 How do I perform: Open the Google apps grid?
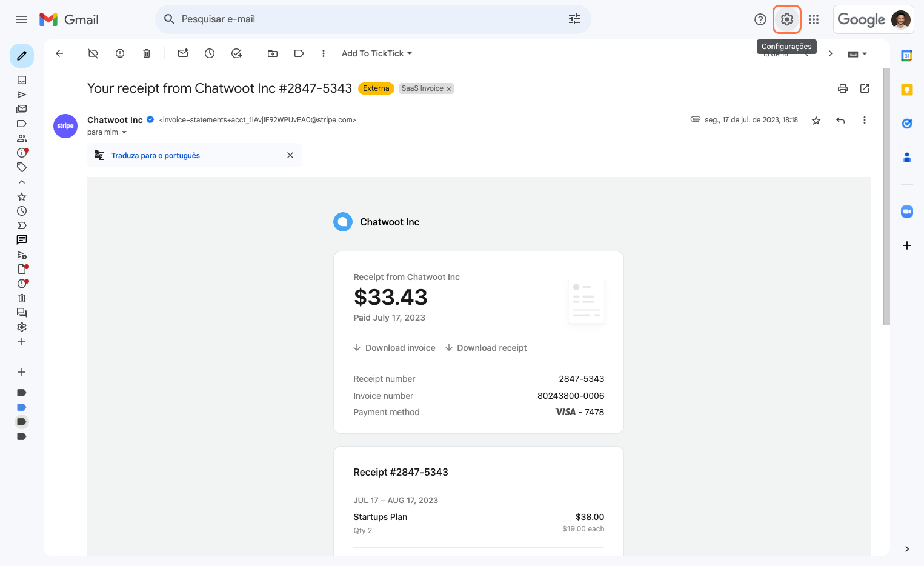tap(814, 19)
